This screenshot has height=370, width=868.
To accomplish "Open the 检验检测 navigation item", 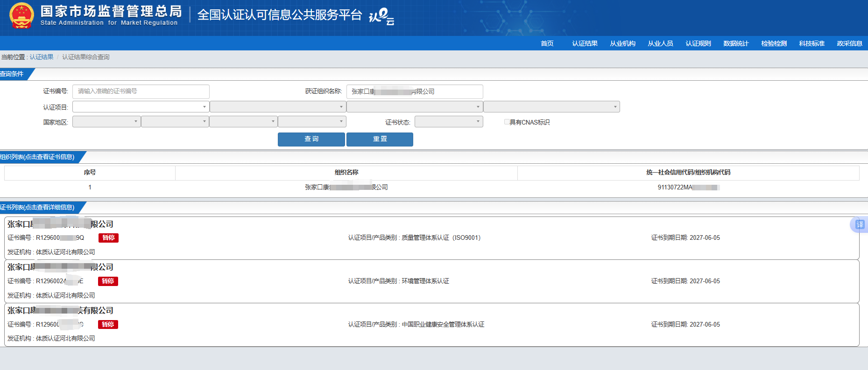I will [774, 43].
